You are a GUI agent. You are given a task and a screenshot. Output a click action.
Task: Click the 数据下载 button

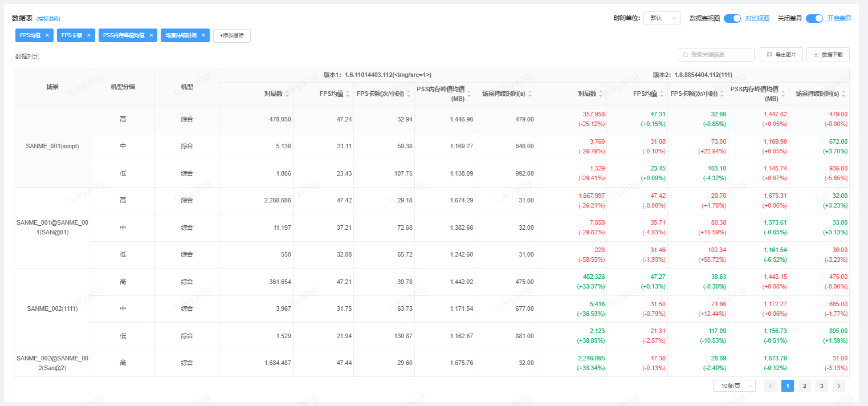click(828, 55)
